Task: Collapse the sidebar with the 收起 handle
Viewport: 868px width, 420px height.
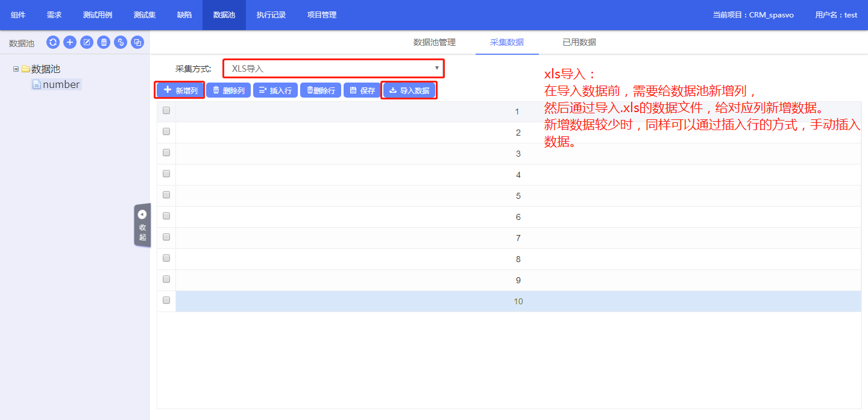Action: pyautogui.click(x=142, y=225)
